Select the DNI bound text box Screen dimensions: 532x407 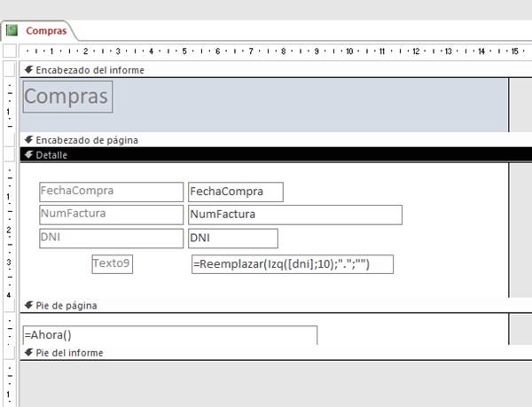(x=233, y=239)
